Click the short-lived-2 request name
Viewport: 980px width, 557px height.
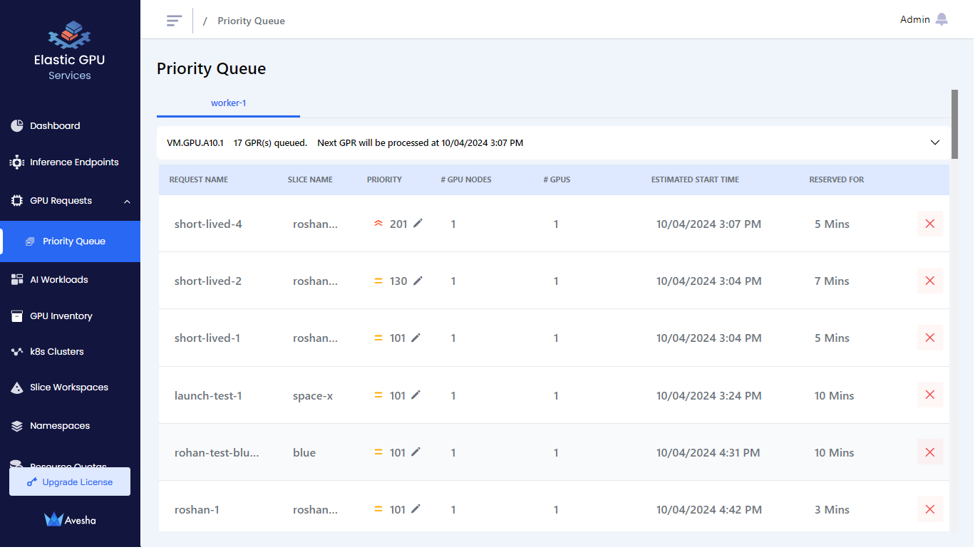point(208,281)
